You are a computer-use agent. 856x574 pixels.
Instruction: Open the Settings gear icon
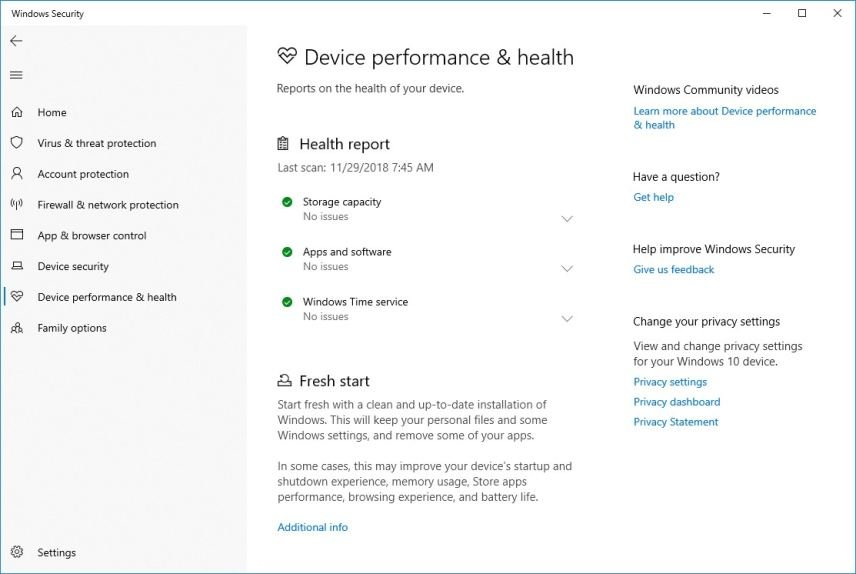(x=17, y=552)
